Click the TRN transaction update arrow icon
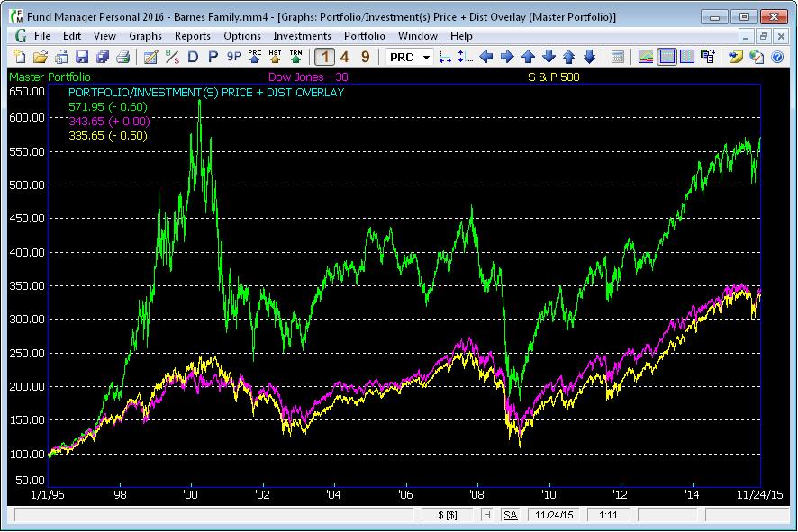 coord(295,57)
